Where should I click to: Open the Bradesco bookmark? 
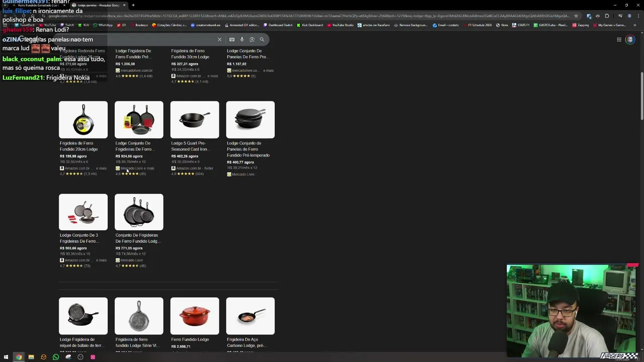[139, 25]
